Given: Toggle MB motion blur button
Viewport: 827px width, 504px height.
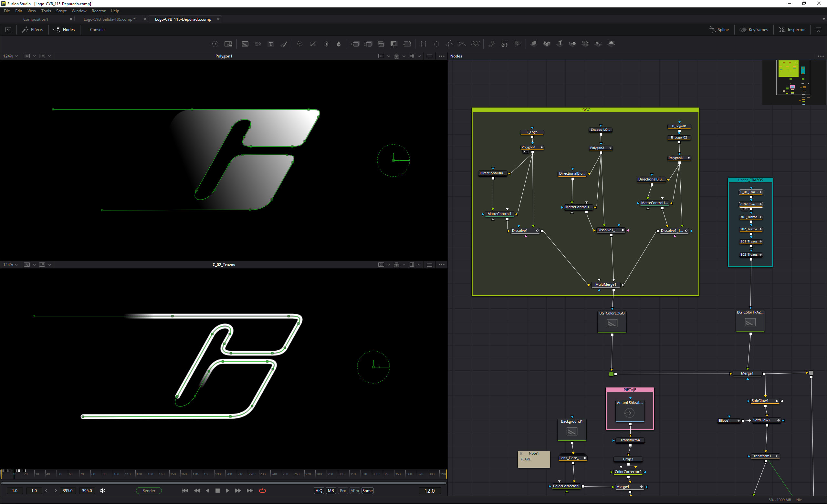Looking at the screenshot, I should click(331, 490).
